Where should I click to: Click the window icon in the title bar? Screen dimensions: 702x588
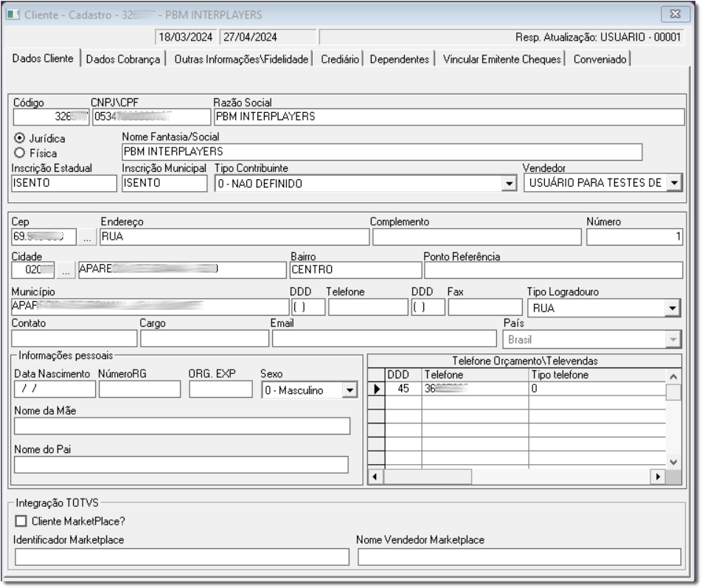13,14
